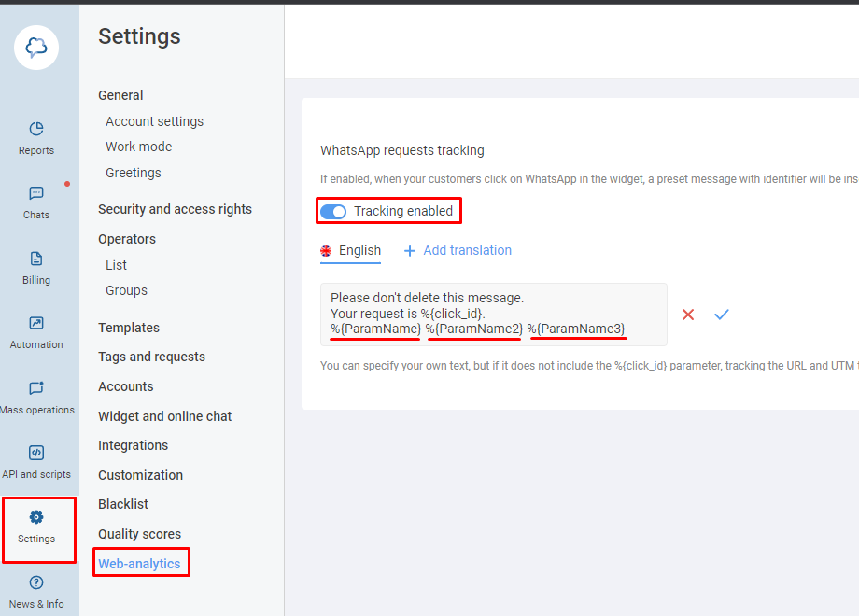
Task: Confirm message with blue checkmark
Action: pyautogui.click(x=721, y=315)
